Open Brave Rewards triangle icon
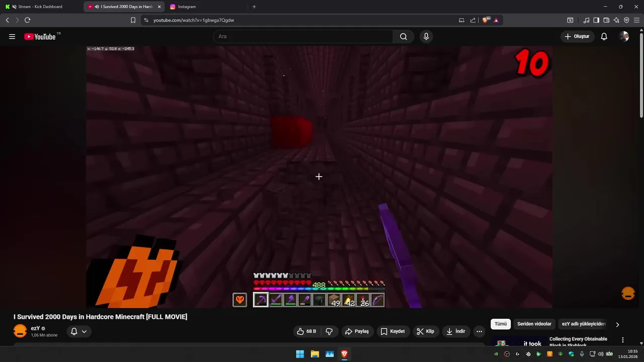The height and width of the screenshot is (362, 644). click(x=496, y=20)
